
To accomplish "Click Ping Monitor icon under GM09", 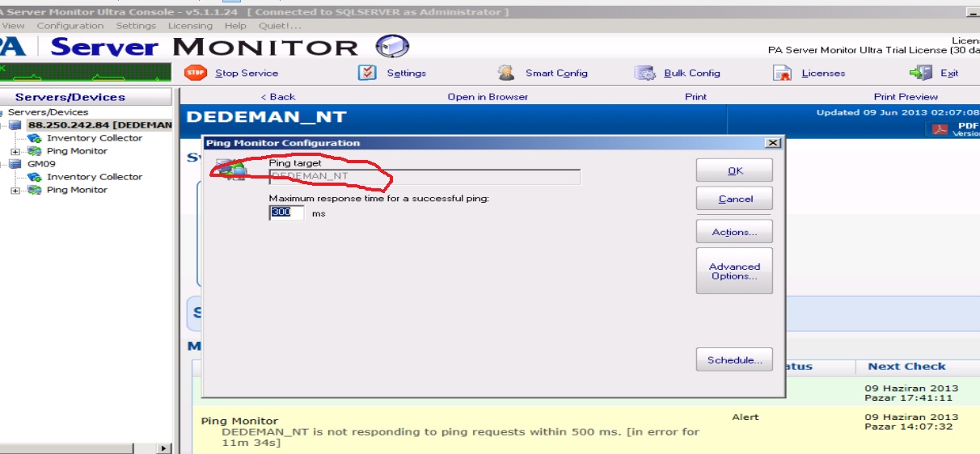I will pos(35,190).
